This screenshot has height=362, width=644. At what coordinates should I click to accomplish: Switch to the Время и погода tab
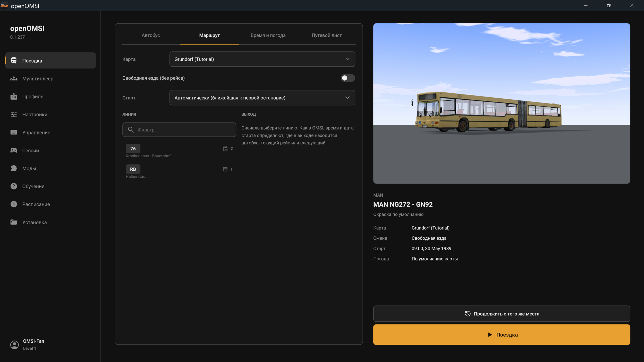[x=268, y=35]
